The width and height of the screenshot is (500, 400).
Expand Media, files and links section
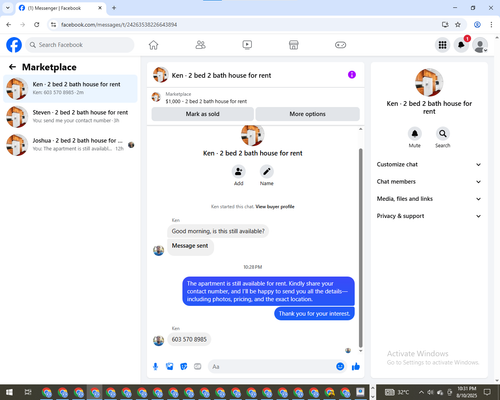click(429, 199)
